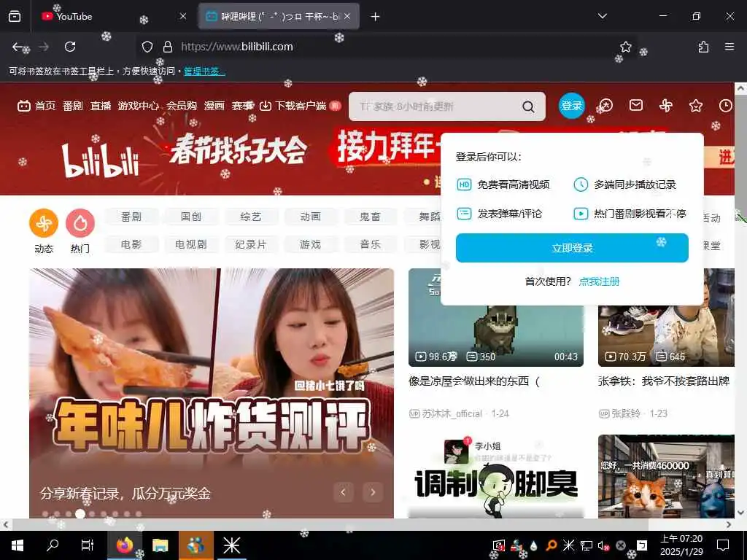Open the Firefox hamburger menu
747x560 pixels.
[x=729, y=47]
